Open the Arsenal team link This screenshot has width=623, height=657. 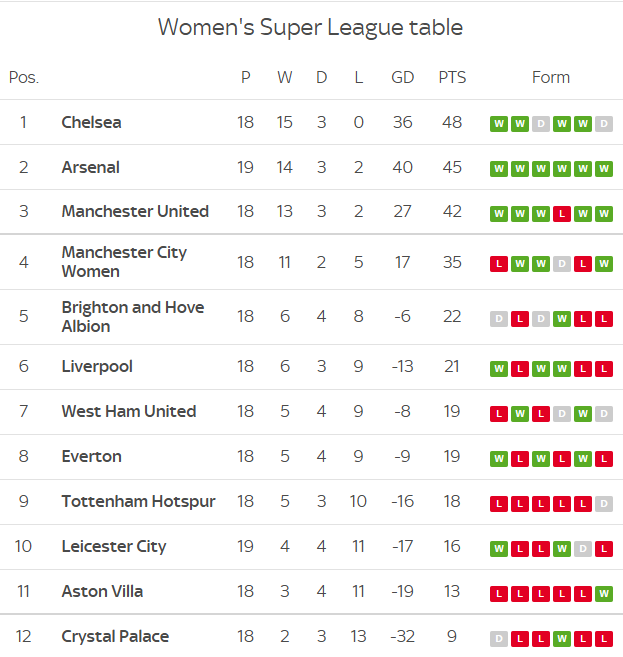click(x=90, y=167)
